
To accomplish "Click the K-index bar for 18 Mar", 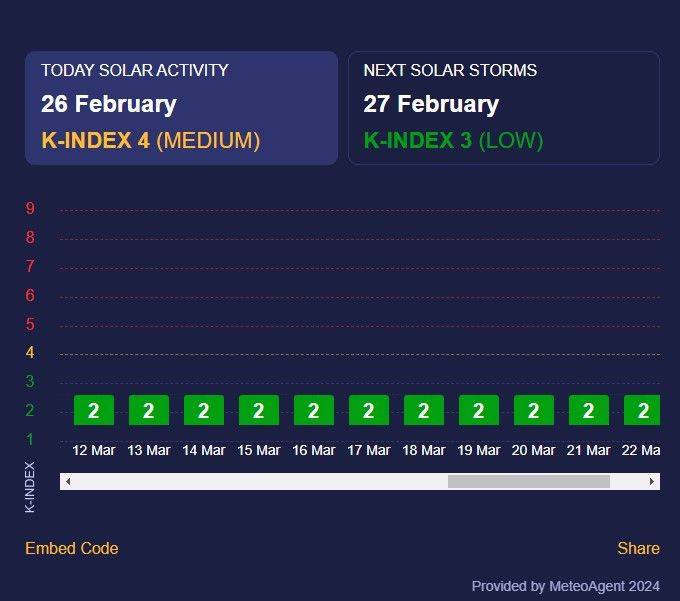I will tap(424, 410).
